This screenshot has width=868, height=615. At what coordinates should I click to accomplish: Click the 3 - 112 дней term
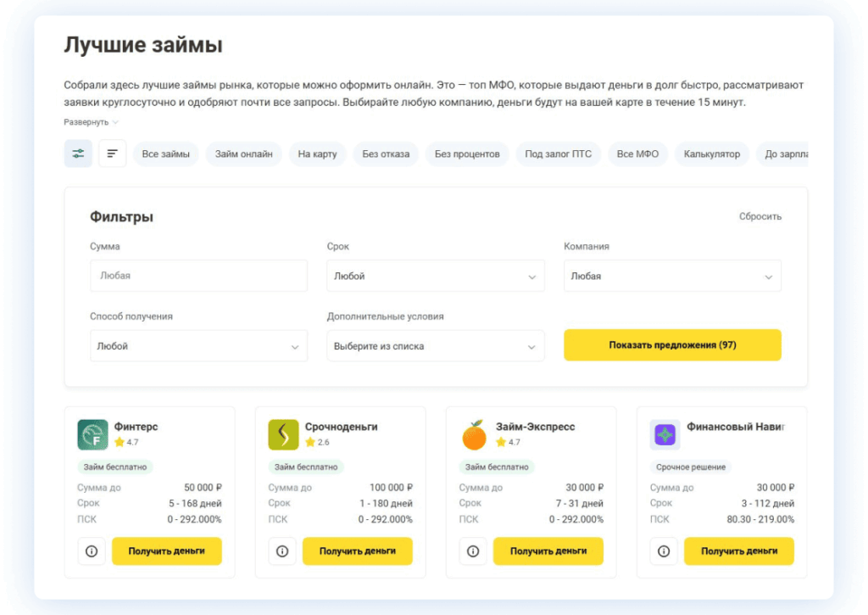[x=768, y=503]
